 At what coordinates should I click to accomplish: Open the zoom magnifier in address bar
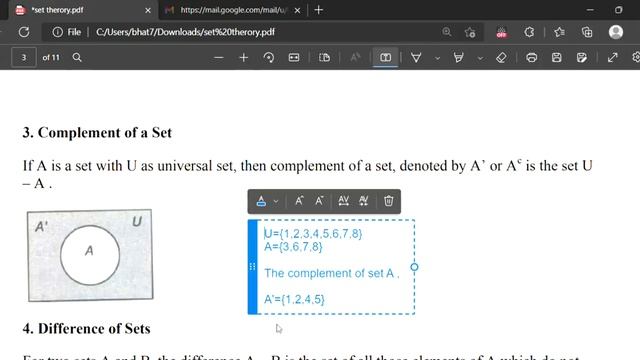click(447, 32)
